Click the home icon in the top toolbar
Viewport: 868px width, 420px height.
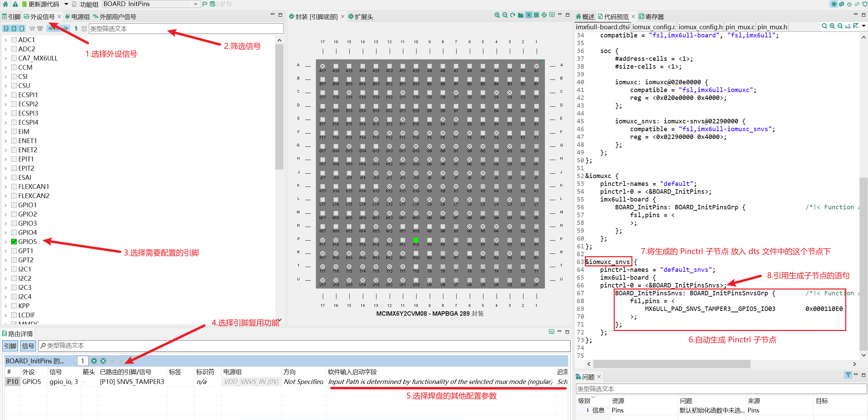pos(5,4)
